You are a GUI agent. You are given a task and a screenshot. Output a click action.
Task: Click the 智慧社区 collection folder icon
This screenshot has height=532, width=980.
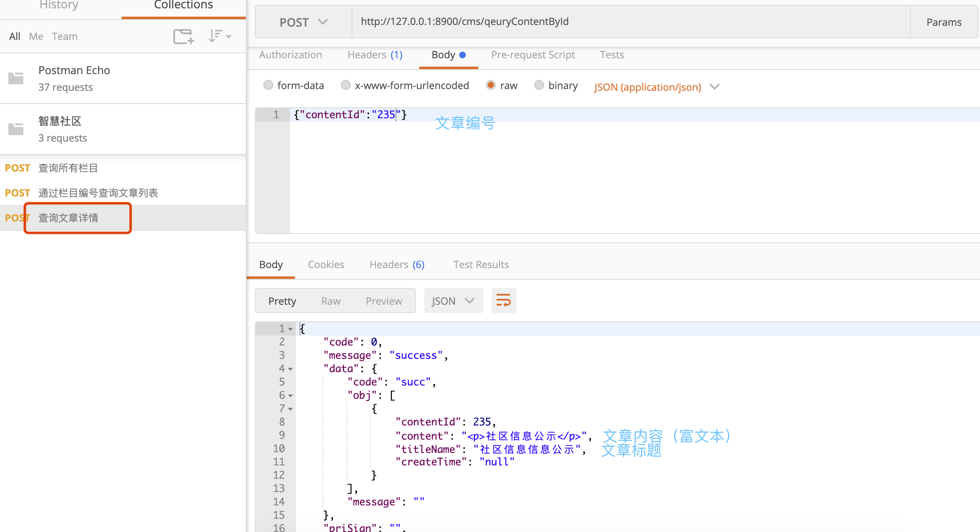tap(16, 129)
